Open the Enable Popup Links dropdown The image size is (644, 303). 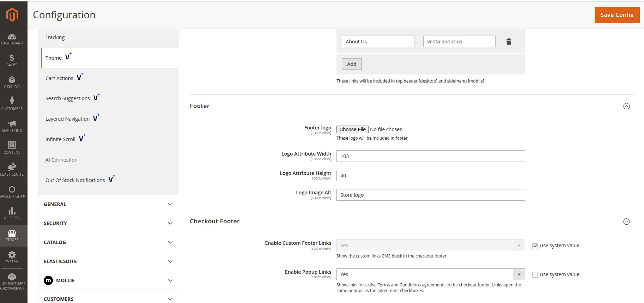431,274
